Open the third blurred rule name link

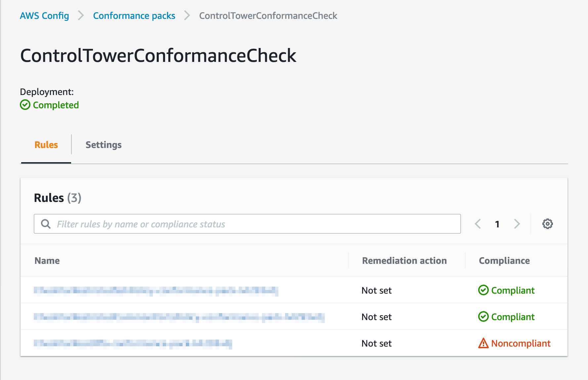(x=133, y=344)
